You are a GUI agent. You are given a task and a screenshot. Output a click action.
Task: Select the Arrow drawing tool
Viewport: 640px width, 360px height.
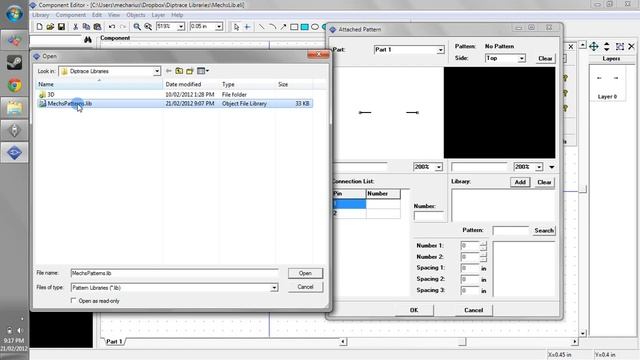283,27
